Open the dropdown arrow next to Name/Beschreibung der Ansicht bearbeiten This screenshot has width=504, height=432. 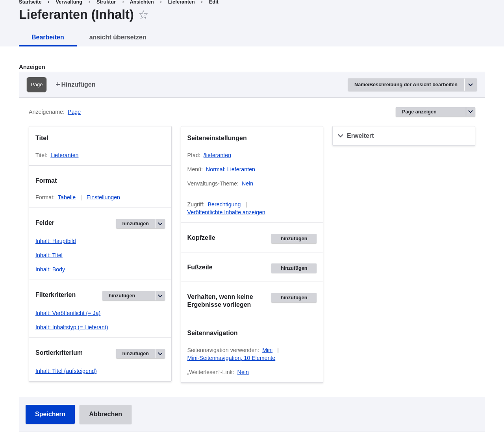(471, 85)
